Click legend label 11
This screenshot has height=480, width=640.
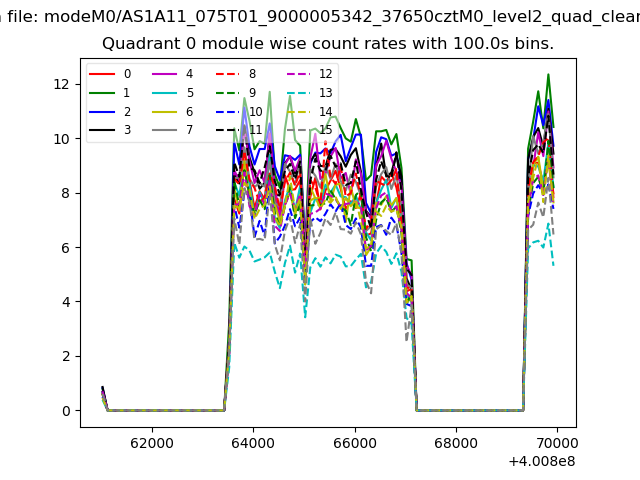click(256, 130)
